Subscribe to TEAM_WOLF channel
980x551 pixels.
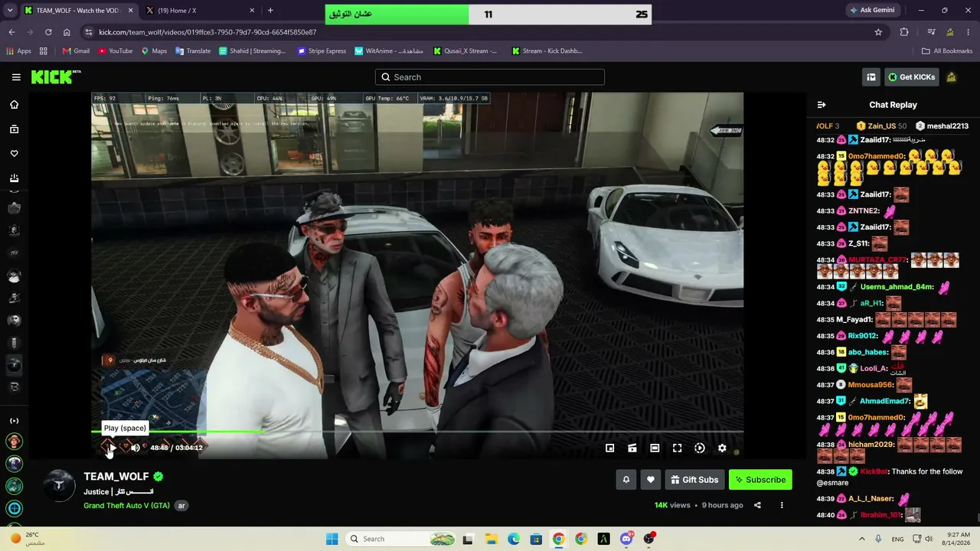click(760, 480)
